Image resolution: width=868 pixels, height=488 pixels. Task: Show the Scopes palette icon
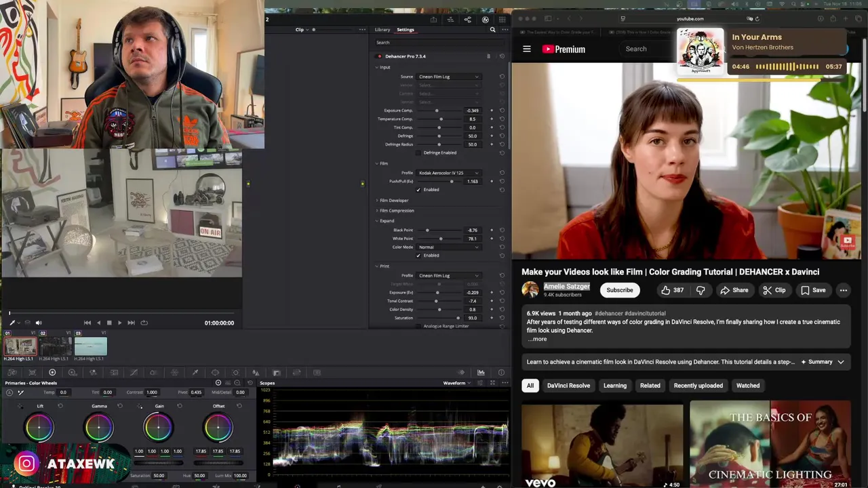(481, 372)
